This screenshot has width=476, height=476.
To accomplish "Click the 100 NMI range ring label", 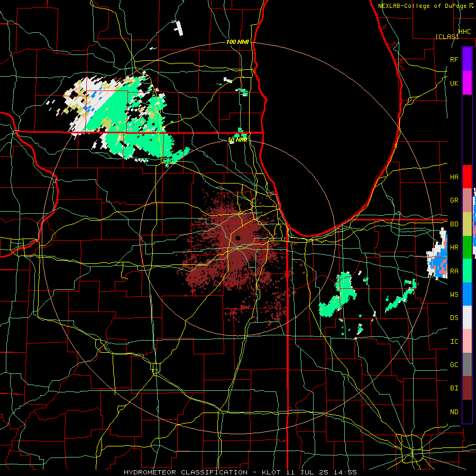I will tap(237, 42).
